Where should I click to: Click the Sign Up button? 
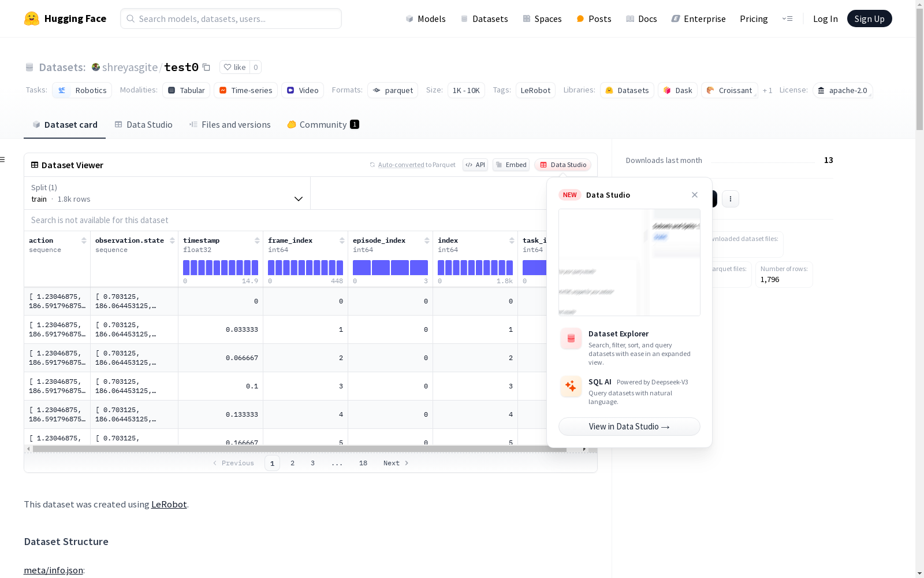pyautogui.click(x=870, y=18)
